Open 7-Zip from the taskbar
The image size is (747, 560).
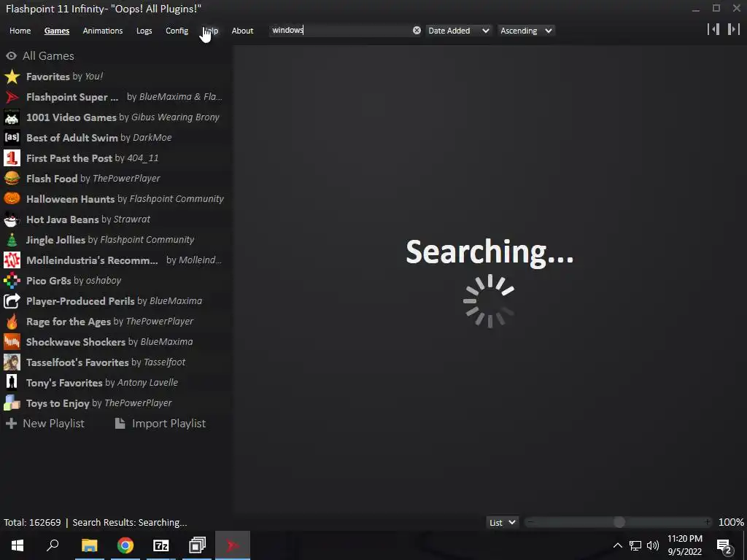(161, 545)
